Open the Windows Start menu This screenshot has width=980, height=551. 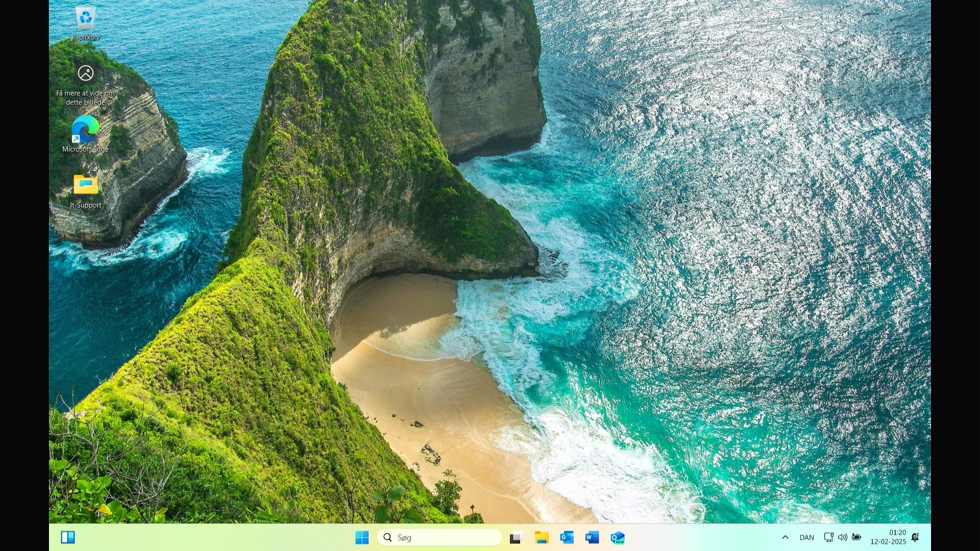362,537
